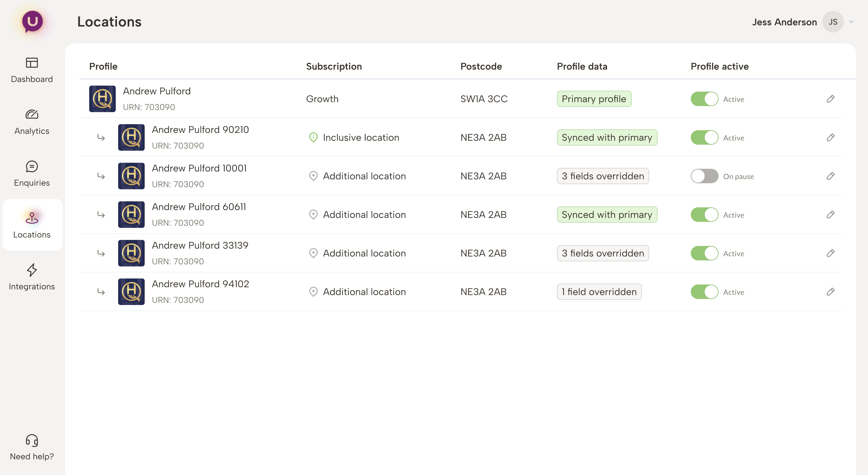This screenshot has height=475, width=868.
Task: Click the Profile active column header
Action: 720,66
